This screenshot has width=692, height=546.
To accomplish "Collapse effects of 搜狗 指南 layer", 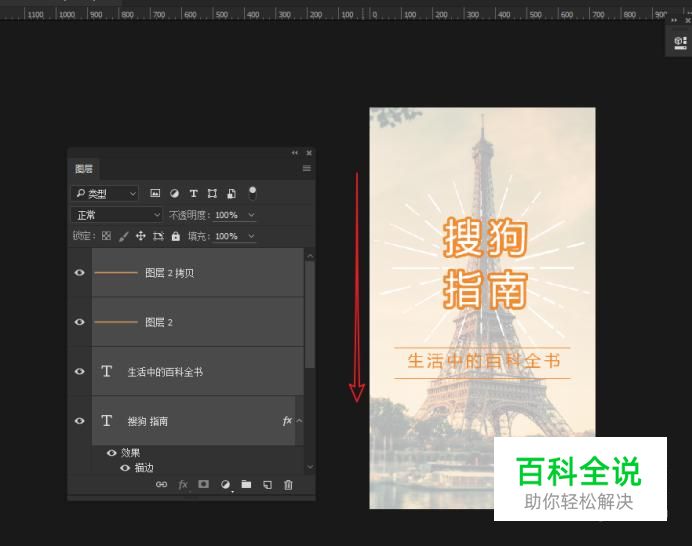I will coord(300,421).
